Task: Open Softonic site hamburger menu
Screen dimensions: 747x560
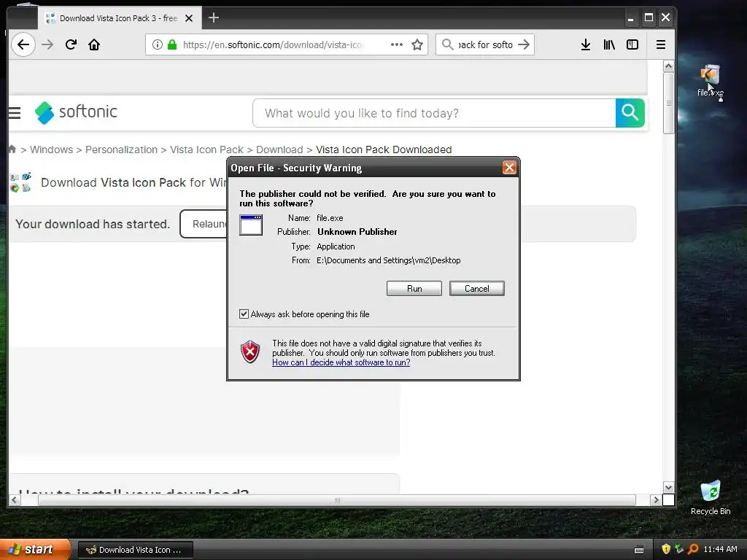Action: tap(15, 113)
